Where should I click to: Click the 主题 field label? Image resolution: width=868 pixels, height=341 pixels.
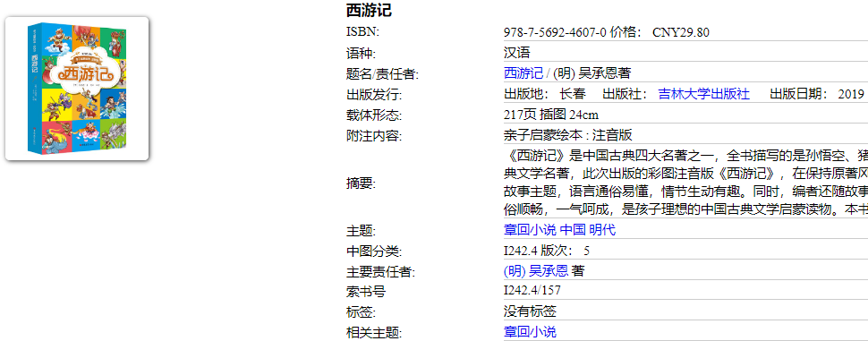pos(361,231)
